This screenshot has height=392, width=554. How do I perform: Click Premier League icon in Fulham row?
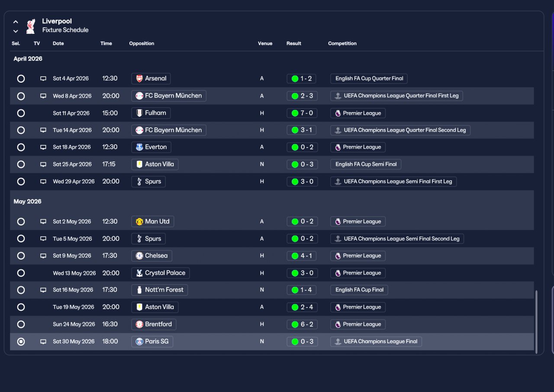[338, 113]
